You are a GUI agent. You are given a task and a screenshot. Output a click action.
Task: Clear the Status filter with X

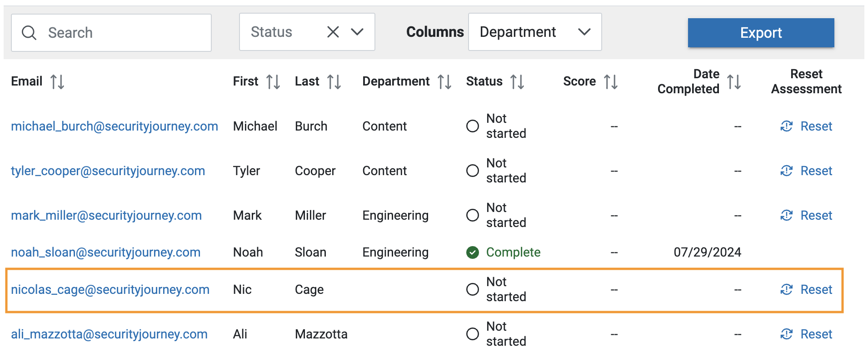[333, 32]
